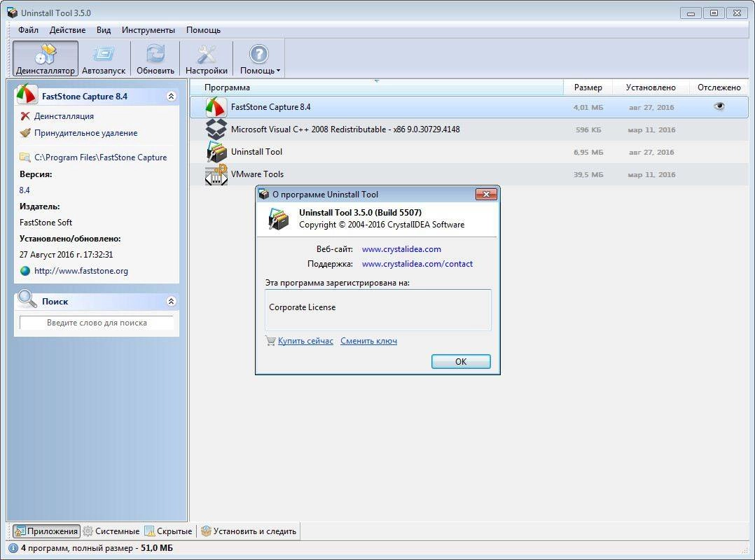
Task: Click the info icon in status bar
Action: (13, 548)
